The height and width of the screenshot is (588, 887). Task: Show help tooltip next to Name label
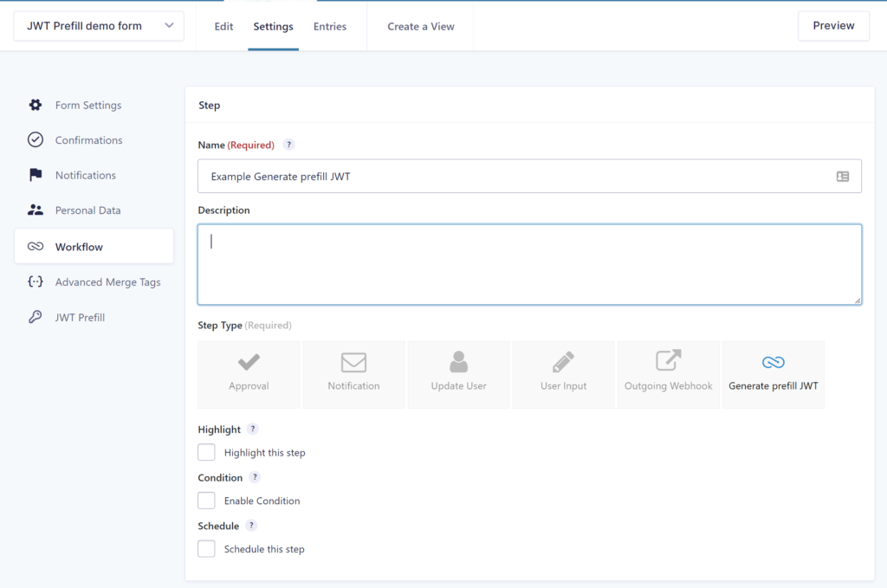[x=288, y=145]
